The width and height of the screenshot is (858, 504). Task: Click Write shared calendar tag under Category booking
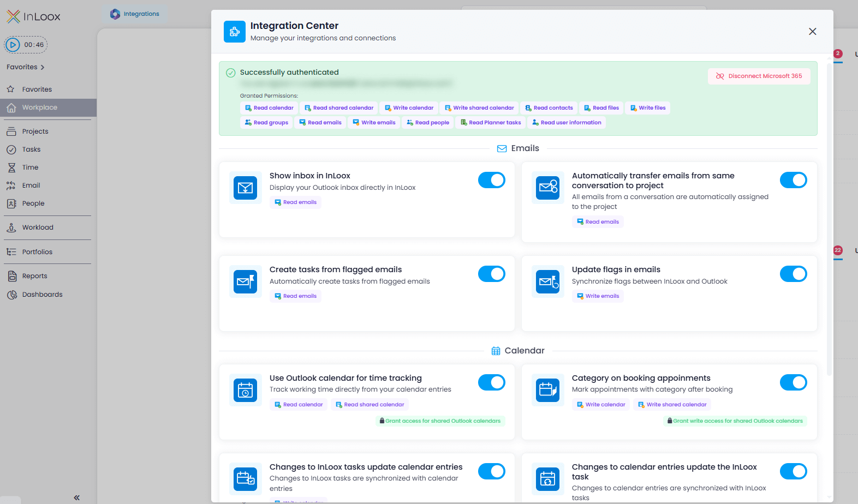click(x=672, y=405)
